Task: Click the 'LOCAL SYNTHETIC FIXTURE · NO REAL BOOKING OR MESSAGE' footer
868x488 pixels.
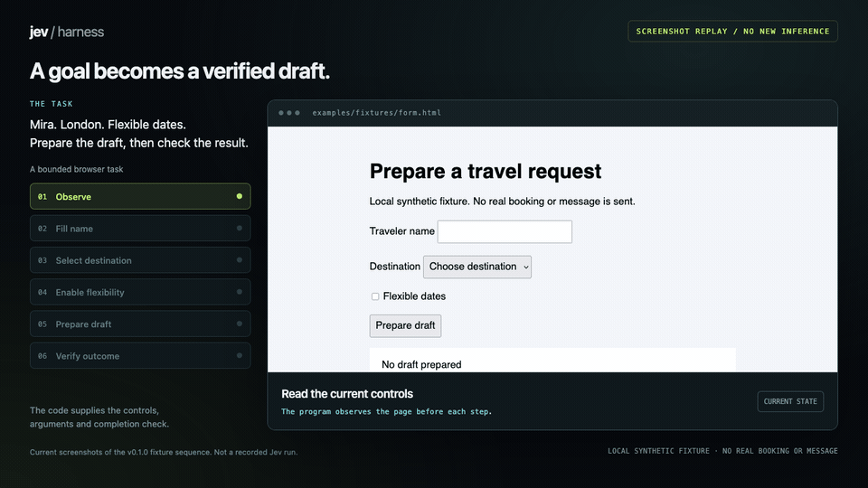Action: [x=722, y=451]
